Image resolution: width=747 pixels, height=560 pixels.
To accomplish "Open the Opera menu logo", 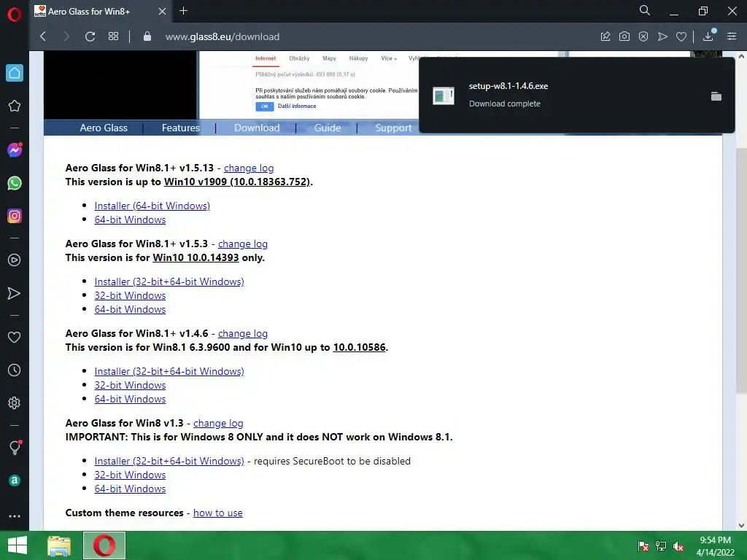I will (15, 15).
